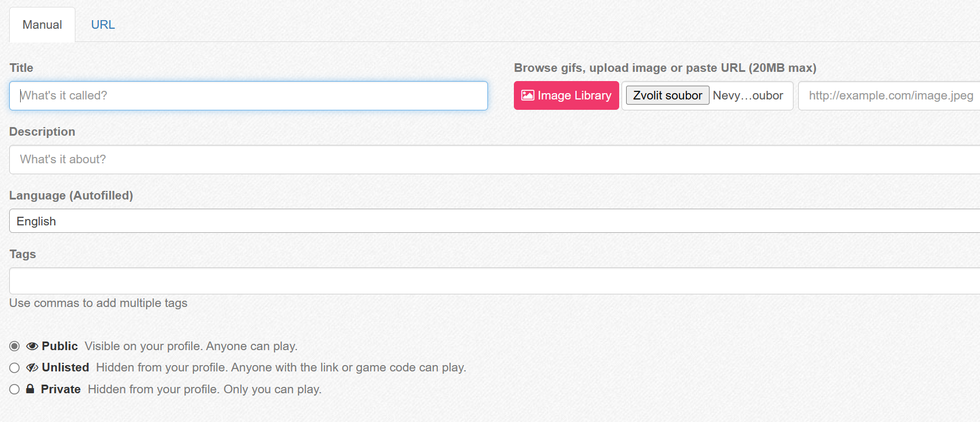Open the URL tab
The height and width of the screenshot is (422, 980).
pos(103,25)
